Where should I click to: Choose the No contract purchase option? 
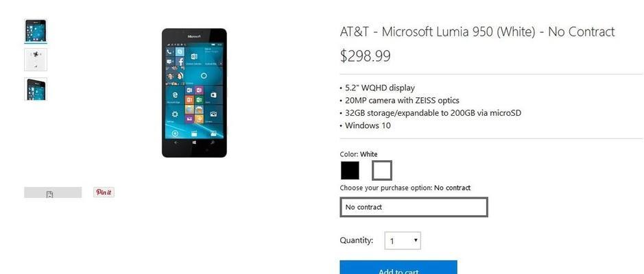click(414, 207)
